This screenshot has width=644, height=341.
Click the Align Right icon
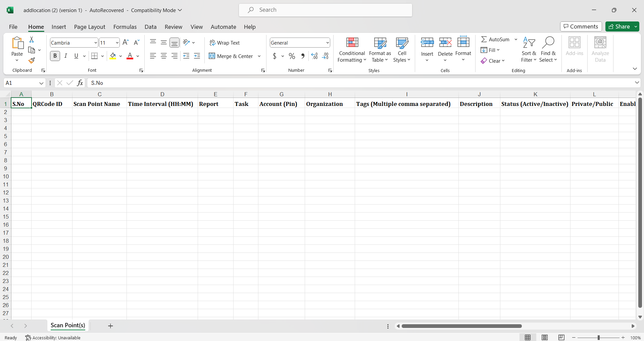coord(175,56)
